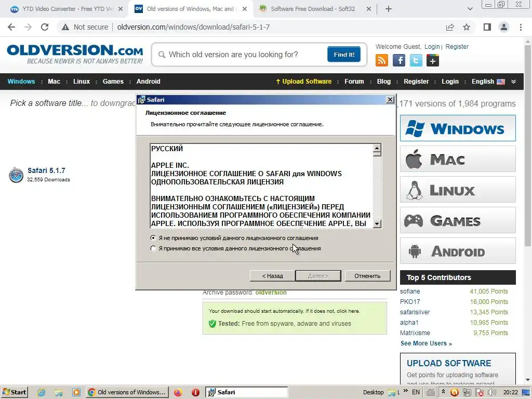This screenshot has width=532, height=399.
Task: Close the Safari installer dialog
Action: pyautogui.click(x=390, y=99)
